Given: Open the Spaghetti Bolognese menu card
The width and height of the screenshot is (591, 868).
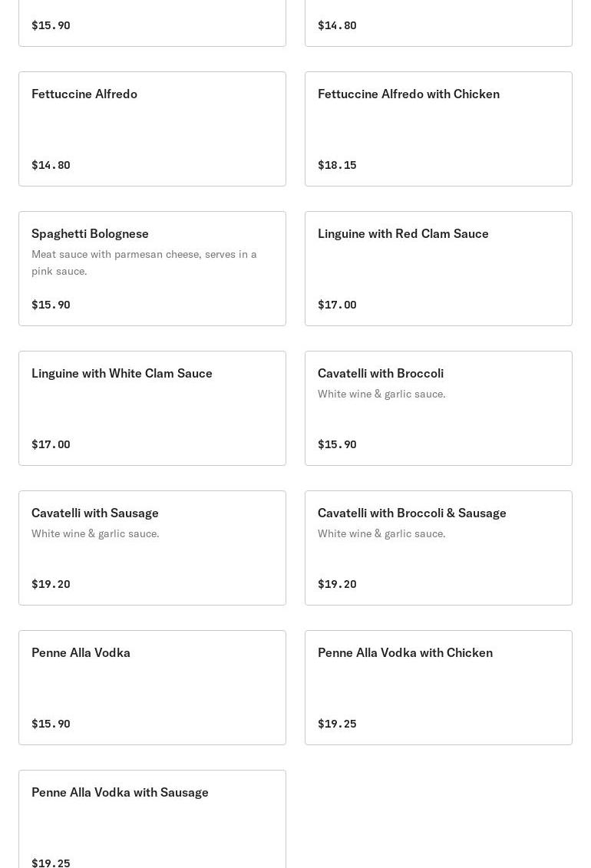Looking at the screenshot, I should pos(152,268).
